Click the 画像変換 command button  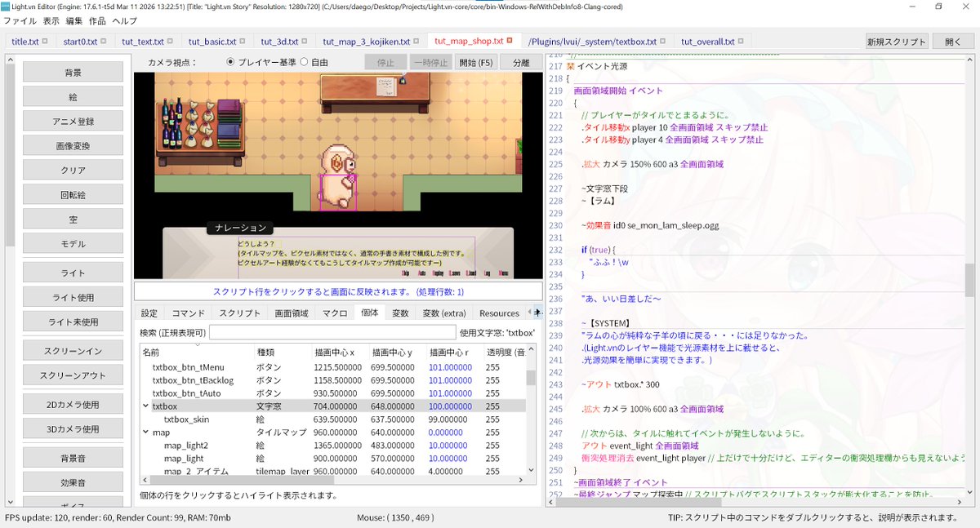pos(73,145)
